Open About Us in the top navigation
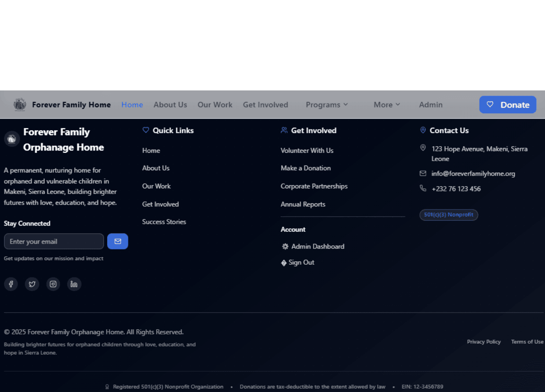 [170, 104]
